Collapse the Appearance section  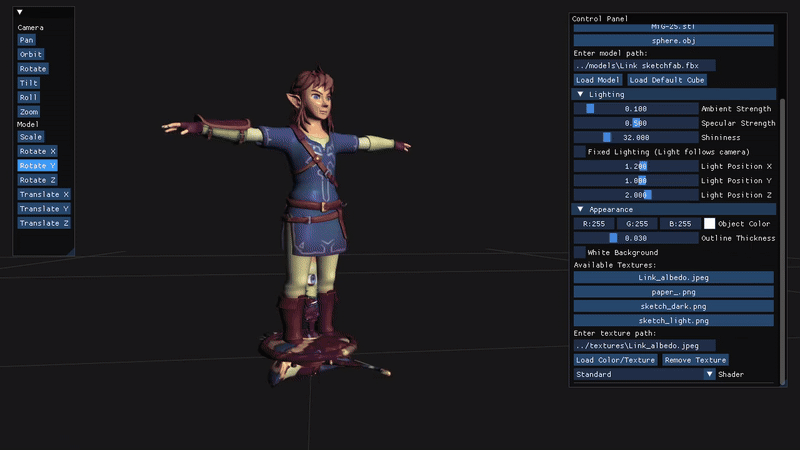(580, 209)
